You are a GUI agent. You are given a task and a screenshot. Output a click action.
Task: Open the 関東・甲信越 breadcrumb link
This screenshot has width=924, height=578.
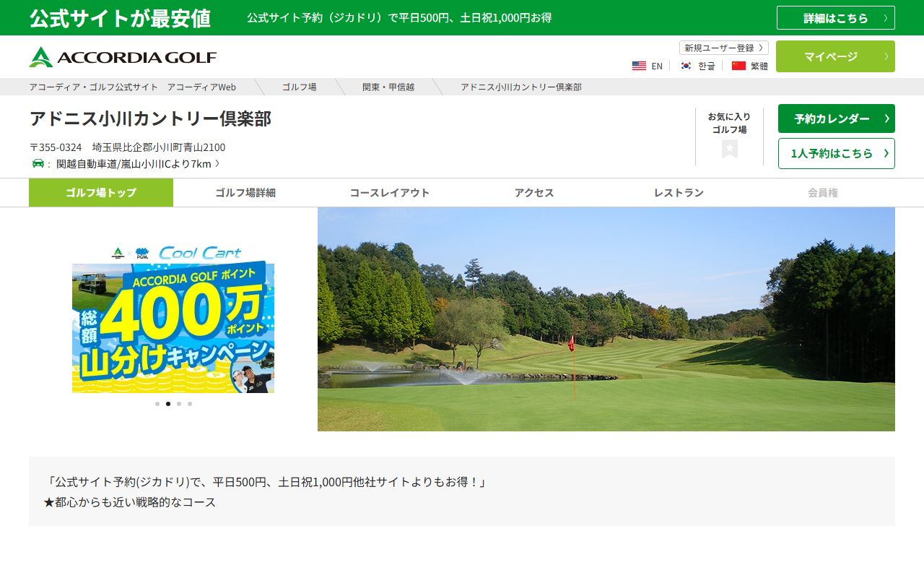pyautogui.click(x=388, y=87)
